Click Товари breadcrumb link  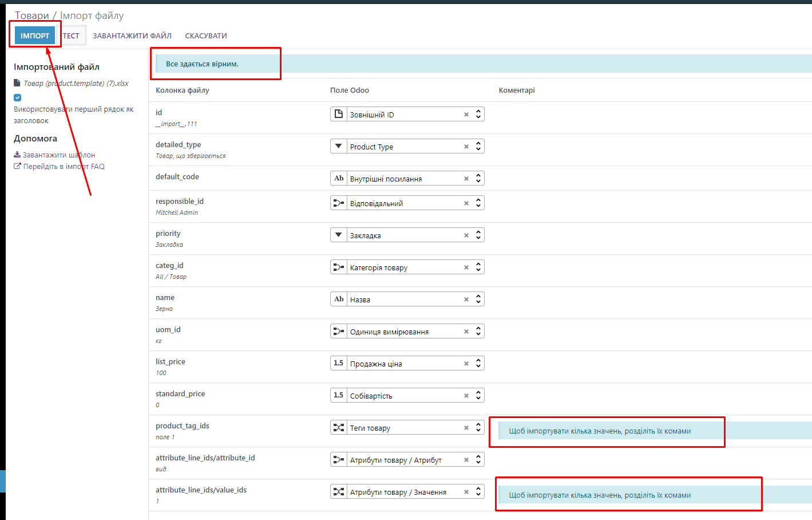coord(31,15)
